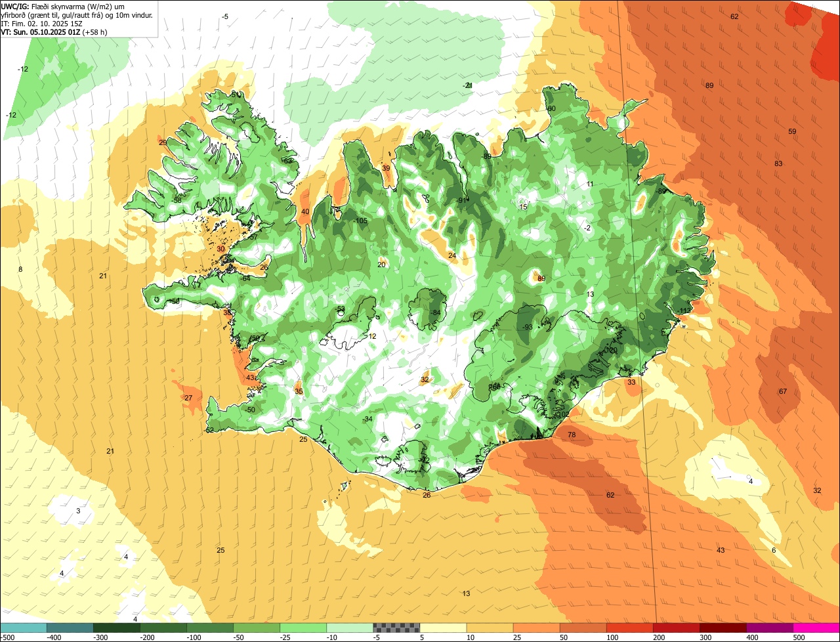
Task: Click the legend swatch labeled -400
Action: point(70,628)
